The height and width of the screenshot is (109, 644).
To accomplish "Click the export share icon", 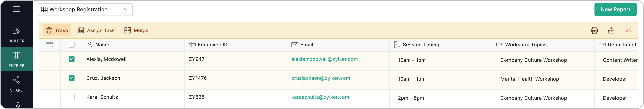I will pos(611,31).
